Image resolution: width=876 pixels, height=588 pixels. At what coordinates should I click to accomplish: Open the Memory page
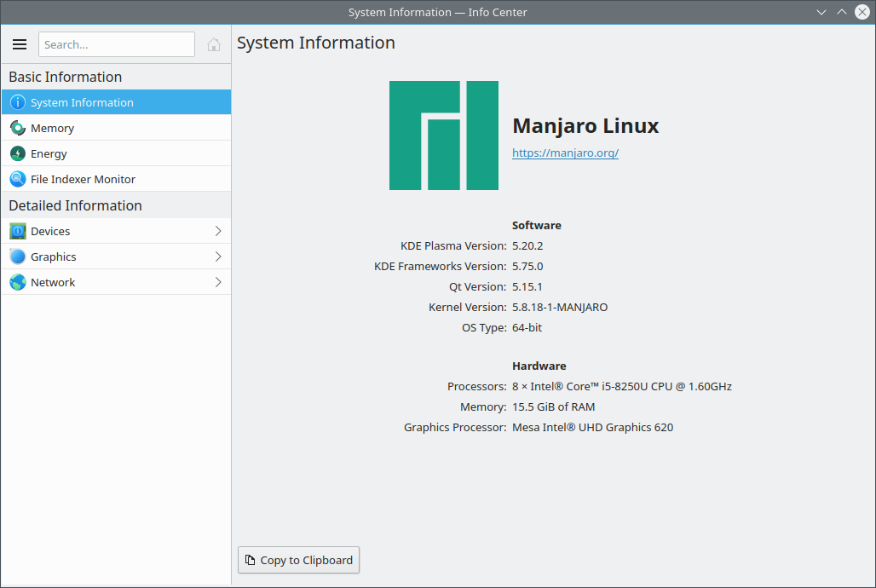click(116, 128)
